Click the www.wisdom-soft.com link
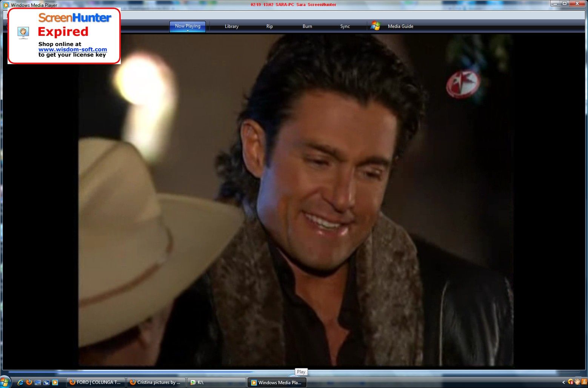The width and height of the screenshot is (588, 388). pos(72,49)
